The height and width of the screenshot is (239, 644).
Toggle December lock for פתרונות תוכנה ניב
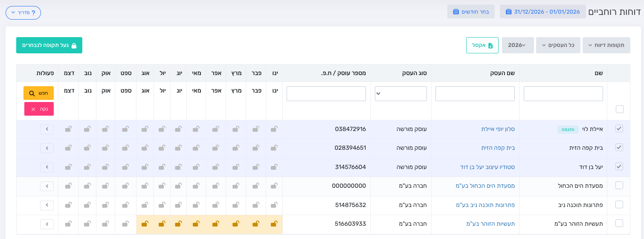(x=68, y=205)
